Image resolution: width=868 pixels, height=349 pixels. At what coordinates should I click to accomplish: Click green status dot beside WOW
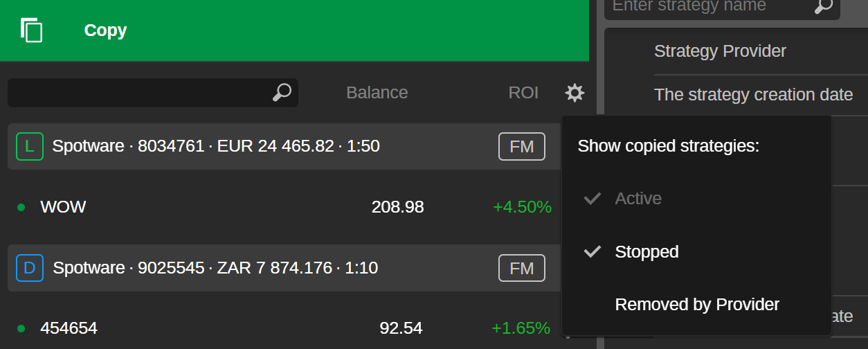(x=21, y=207)
